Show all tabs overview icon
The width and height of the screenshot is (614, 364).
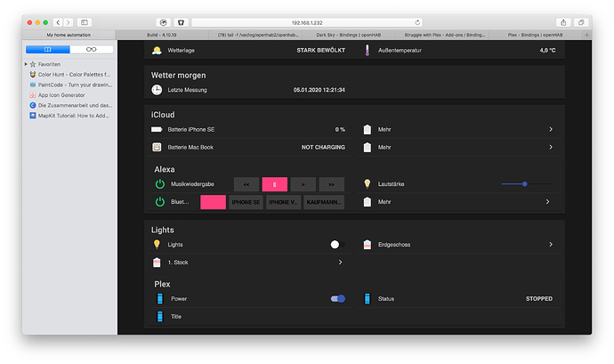point(581,22)
